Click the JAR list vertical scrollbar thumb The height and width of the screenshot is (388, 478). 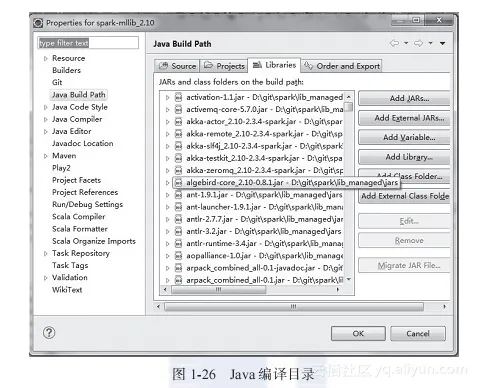tap(349, 107)
